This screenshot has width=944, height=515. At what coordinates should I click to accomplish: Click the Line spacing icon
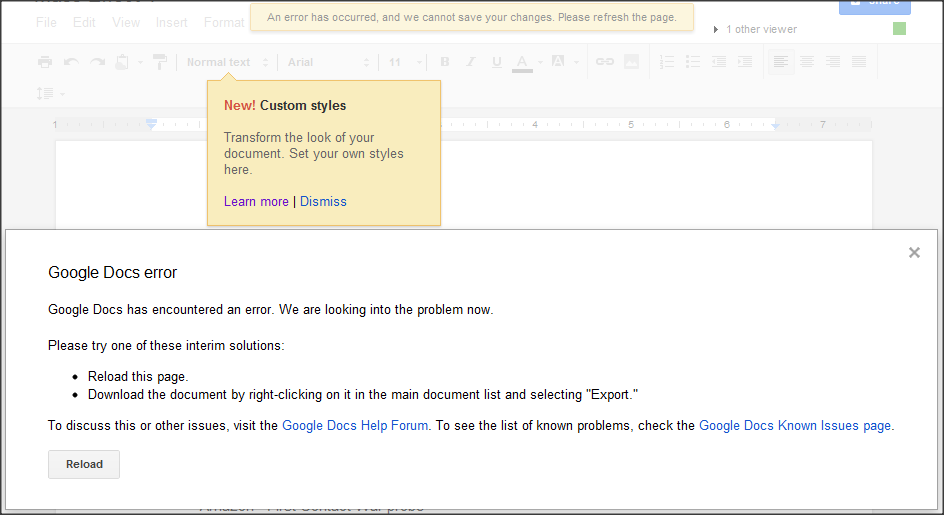(45, 93)
